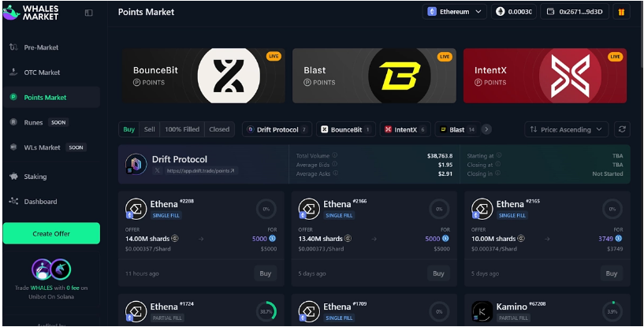Click the X social icon for Drift Protocol
The width and height of the screenshot is (644, 327).
click(158, 170)
